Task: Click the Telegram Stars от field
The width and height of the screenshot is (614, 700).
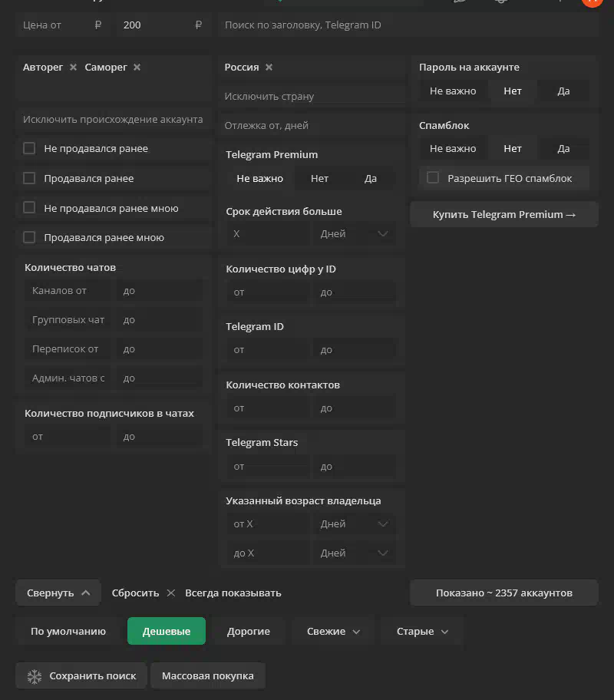Action: pos(268,467)
